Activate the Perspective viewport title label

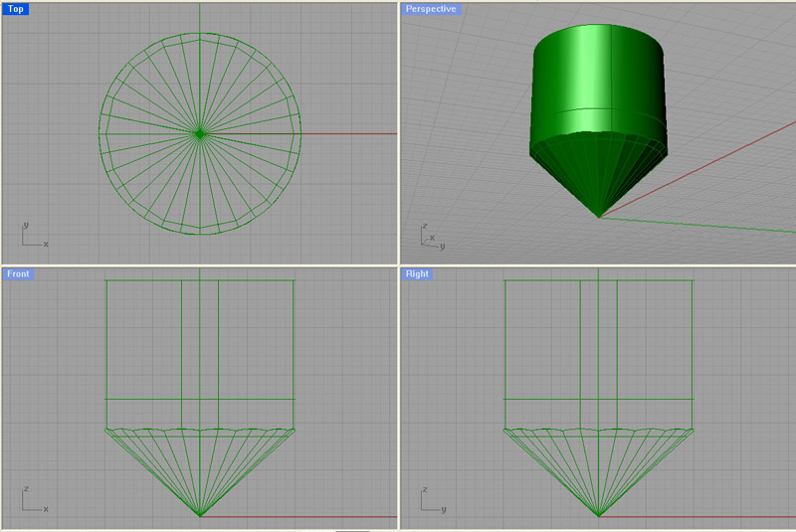pyautogui.click(x=431, y=9)
